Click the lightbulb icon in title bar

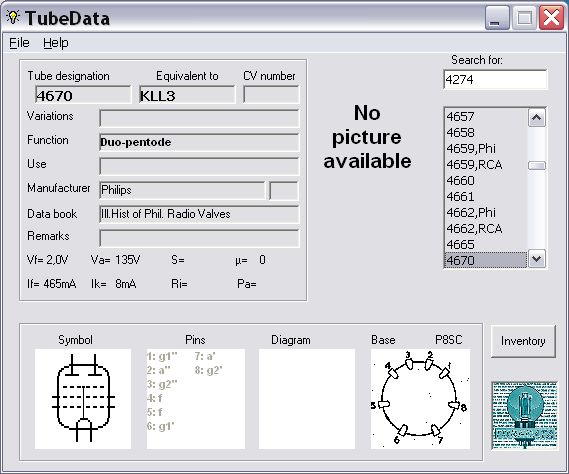(13, 17)
